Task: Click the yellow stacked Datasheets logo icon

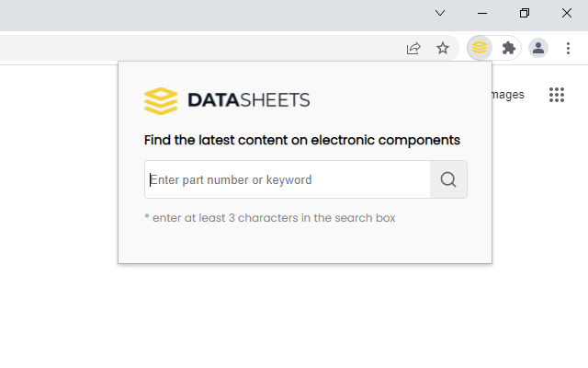Action: pos(161,100)
